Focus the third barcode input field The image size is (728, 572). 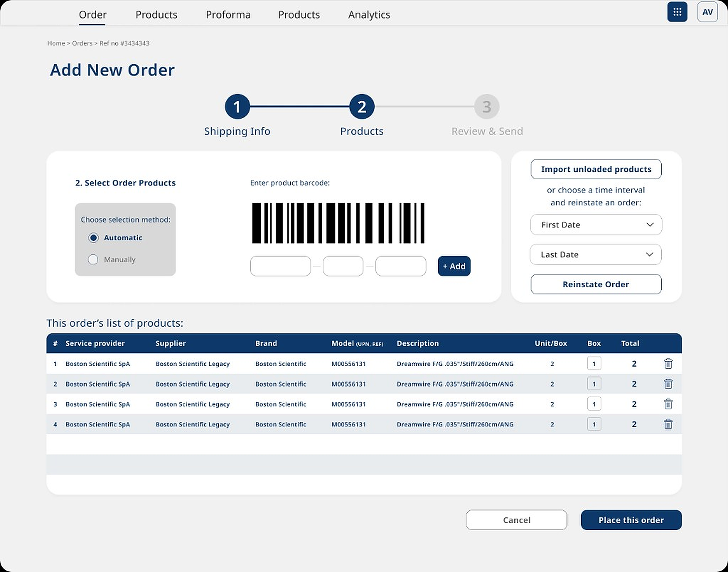[x=401, y=266]
